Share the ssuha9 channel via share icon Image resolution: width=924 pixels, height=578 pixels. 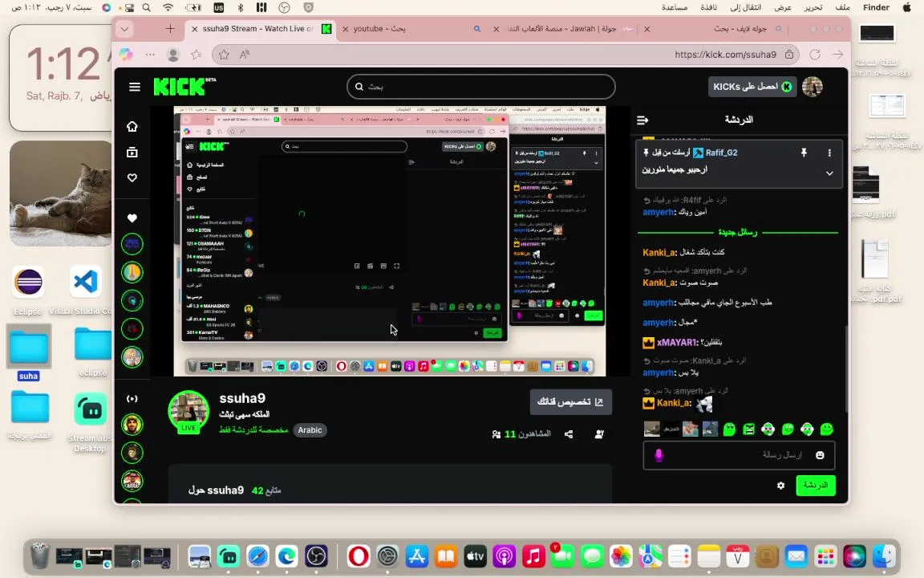click(x=569, y=434)
